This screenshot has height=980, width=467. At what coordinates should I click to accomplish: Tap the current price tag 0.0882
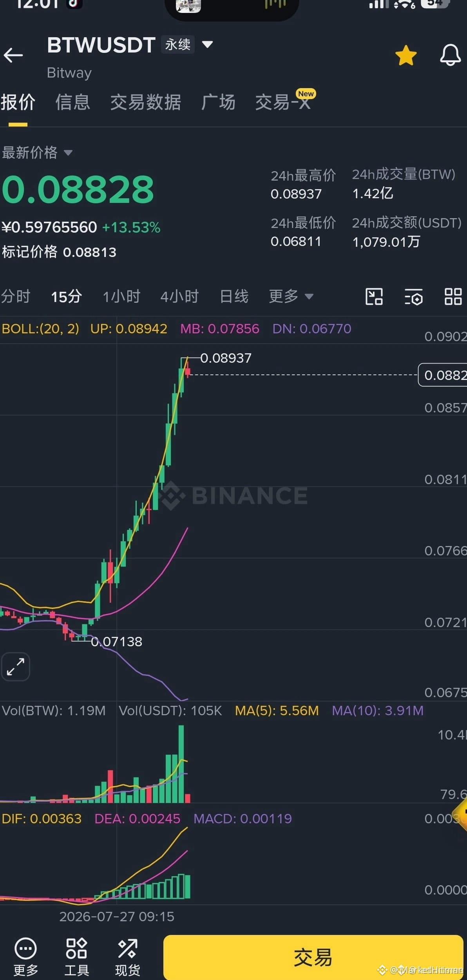[x=443, y=375]
